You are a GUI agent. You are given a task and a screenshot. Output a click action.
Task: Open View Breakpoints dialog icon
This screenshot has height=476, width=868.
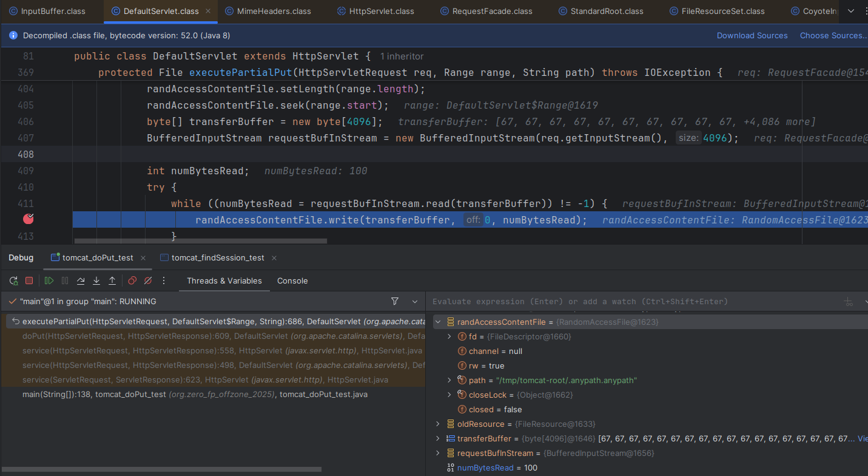pyautogui.click(x=132, y=280)
